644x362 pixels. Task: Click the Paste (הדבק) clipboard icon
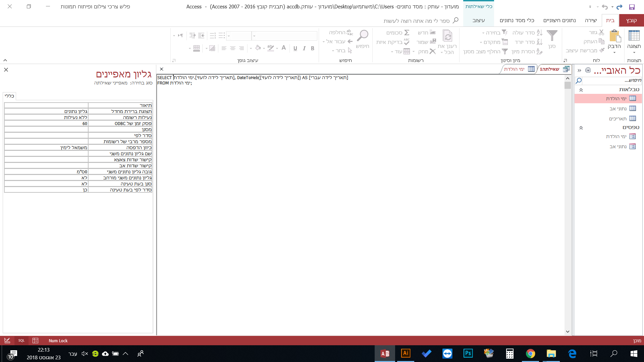coord(614,36)
